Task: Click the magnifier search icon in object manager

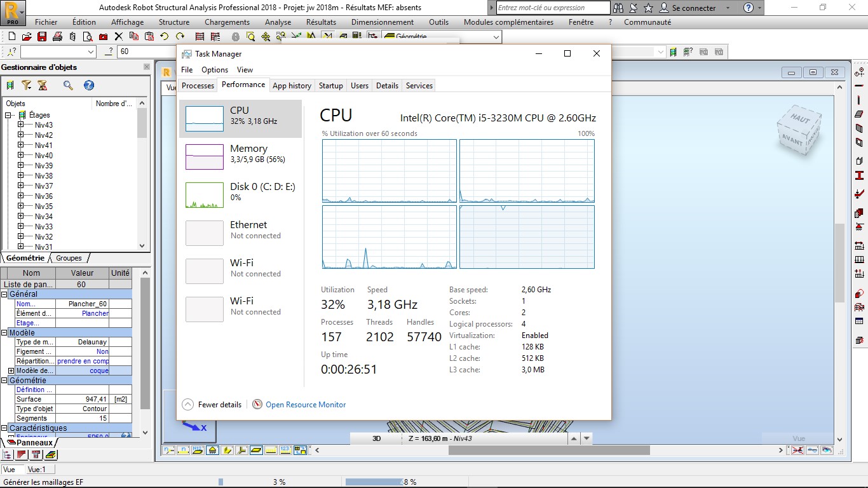Action: tap(68, 85)
